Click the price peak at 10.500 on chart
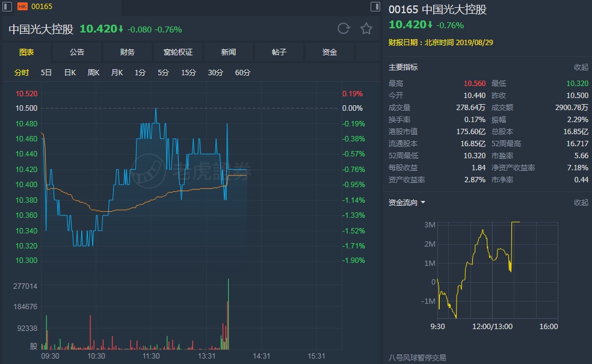 pos(156,110)
